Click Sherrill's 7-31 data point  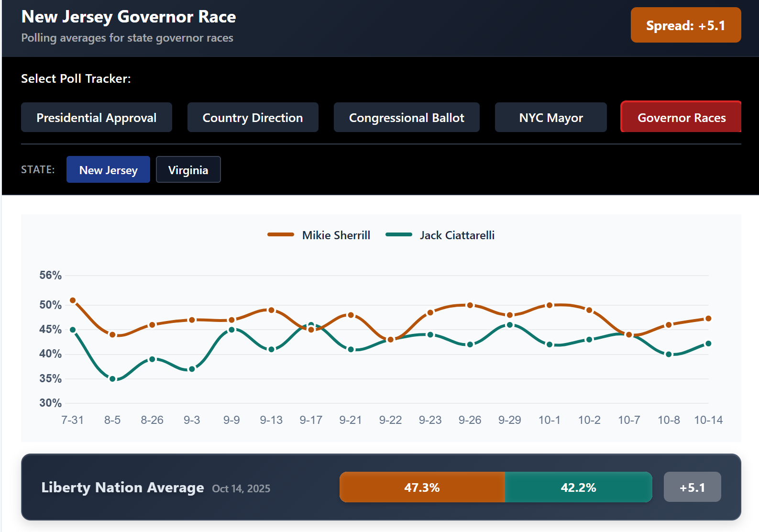pos(73,300)
